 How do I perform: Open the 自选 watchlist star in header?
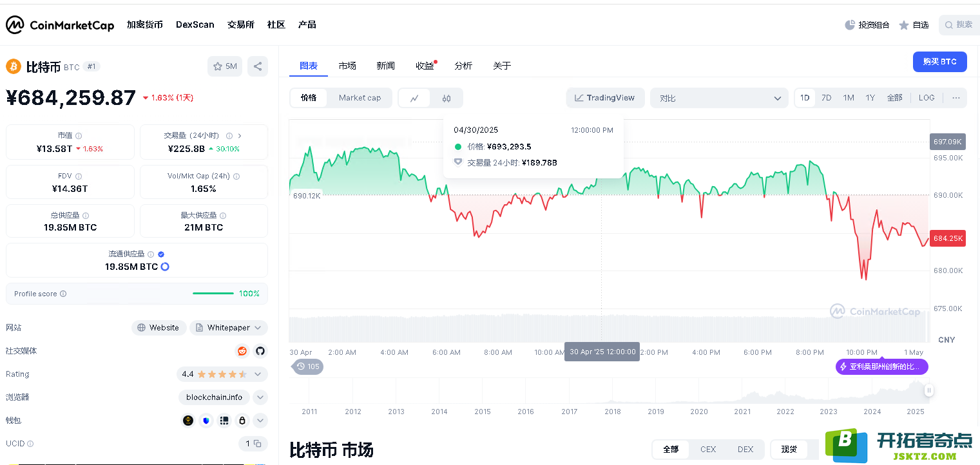click(x=904, y=25)
